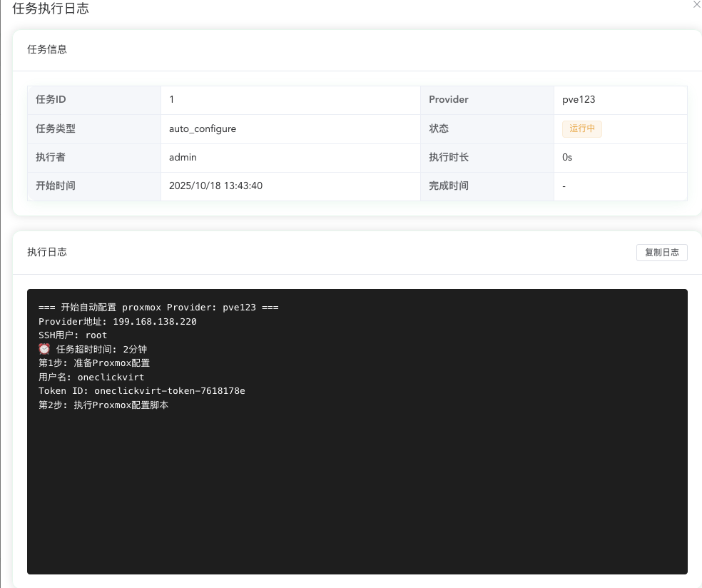Click the 运行中 status tag

coord(581,129)
